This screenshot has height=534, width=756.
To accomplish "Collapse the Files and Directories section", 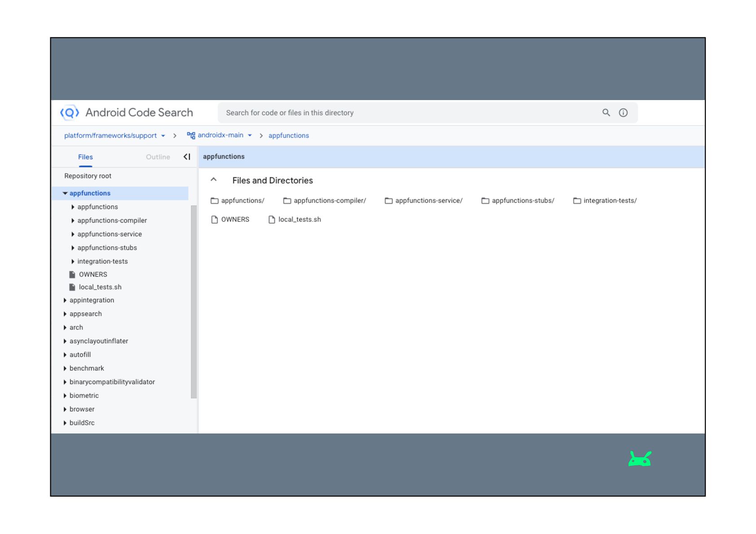I will click(214, 180).
